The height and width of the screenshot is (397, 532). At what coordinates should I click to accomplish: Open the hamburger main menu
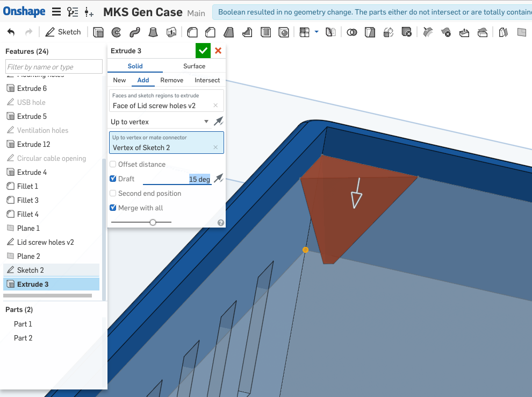click(x=56, y=12)
